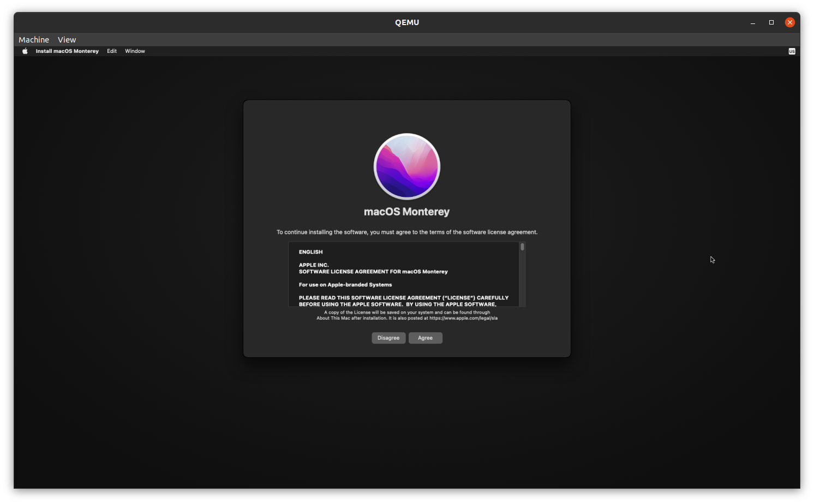Image resolution: width=814 pixels, height=504 pixels.
Task: Open the Window menu of the installer
Action: 135,51
